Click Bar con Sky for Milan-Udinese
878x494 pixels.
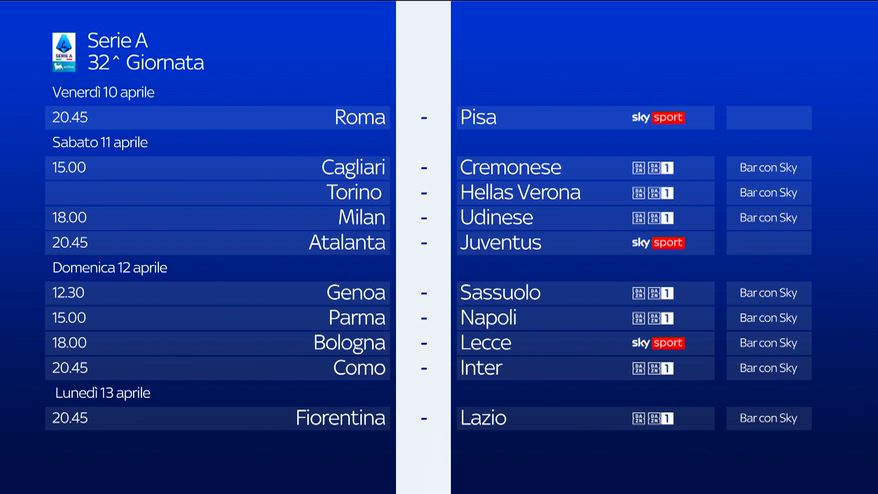tap(768, 218)
